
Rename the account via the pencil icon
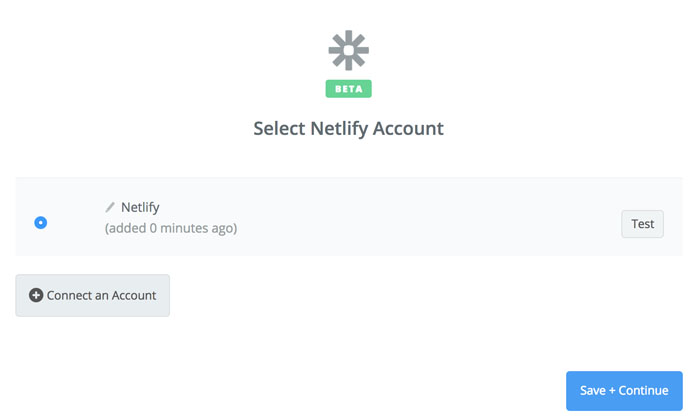tap(110, 208)
